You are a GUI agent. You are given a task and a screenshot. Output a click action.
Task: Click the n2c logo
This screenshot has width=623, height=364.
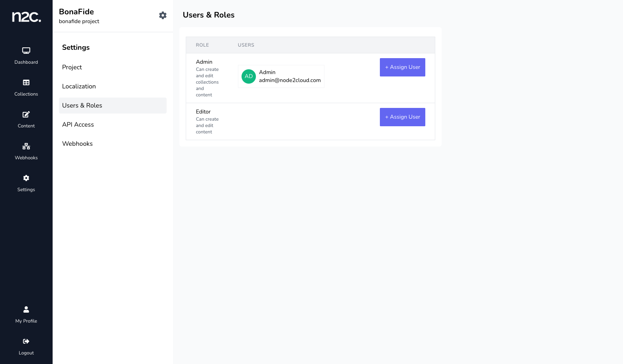coord(26,17)
